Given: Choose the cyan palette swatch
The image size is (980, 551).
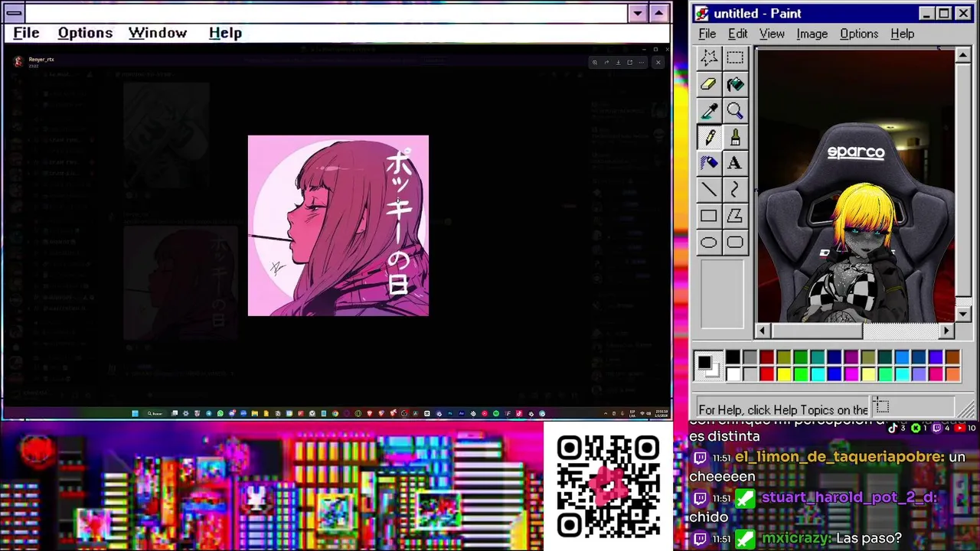Looking at the screenshot, I should 818,374.
